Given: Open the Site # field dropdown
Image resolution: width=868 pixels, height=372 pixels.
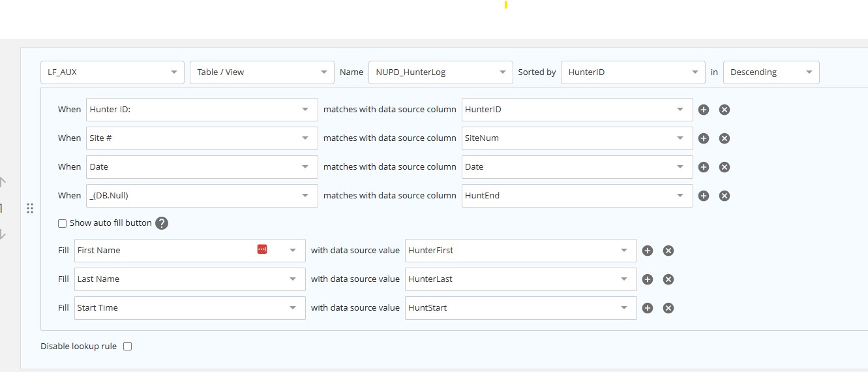Looking at the screenshot, I should (202, 138).
